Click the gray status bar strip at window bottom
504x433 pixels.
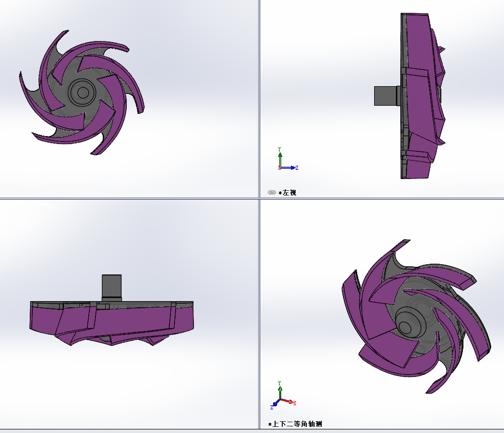(251, 431)
